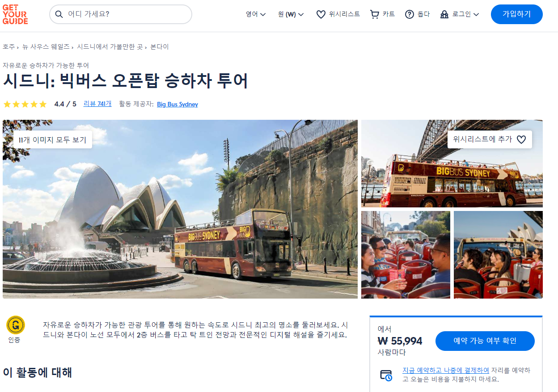The height and width of the screenshot is (392, 558).
Task: Go to 호주 breadcrumb
Action: [8, 46]
